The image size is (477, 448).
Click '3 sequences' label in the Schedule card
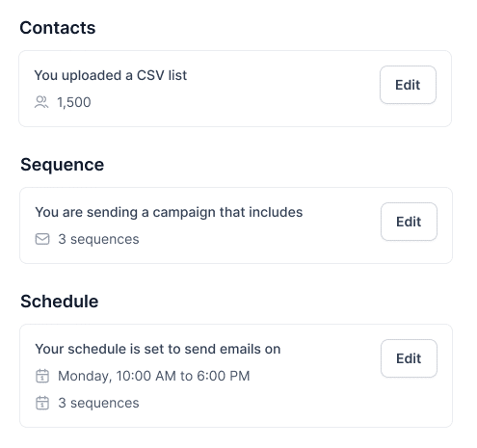98,403
